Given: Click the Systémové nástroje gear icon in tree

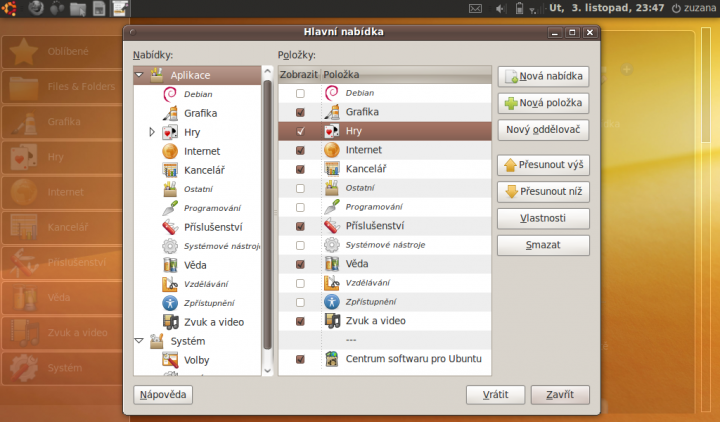Looking at the screenshot, I should [x=170, y=246].
